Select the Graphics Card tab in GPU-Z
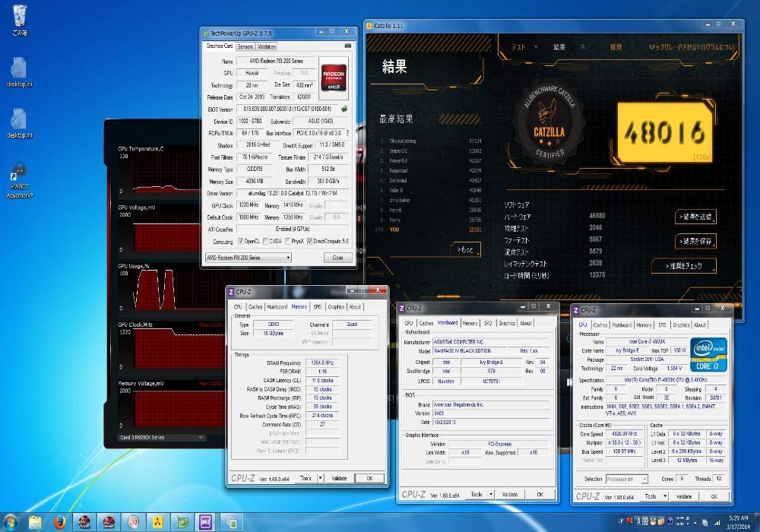 point(220,46)
